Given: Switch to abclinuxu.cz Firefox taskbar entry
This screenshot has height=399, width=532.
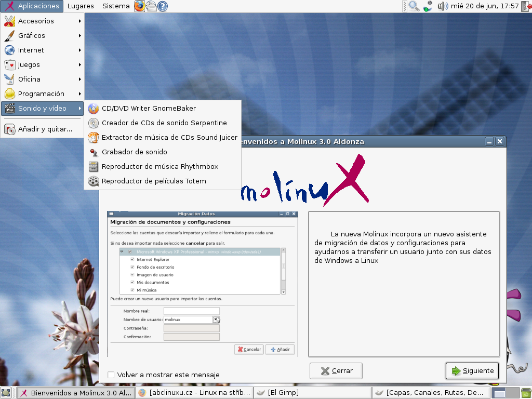Looking at the screenshot, I should (x=194, y=393).
